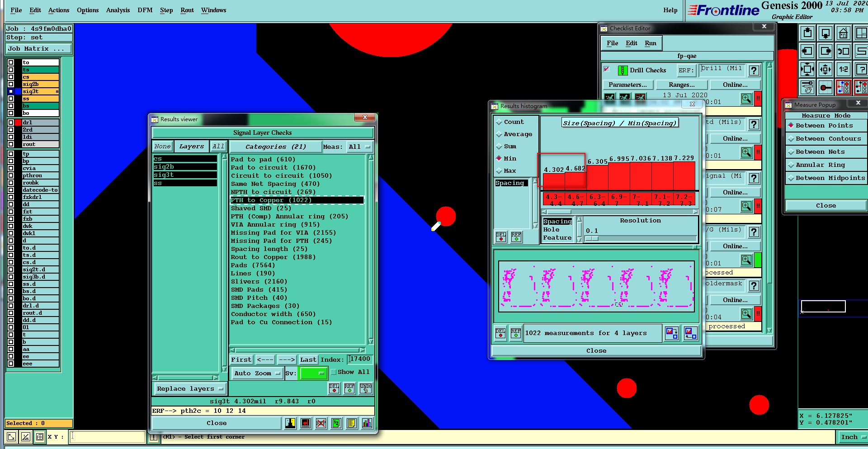Image resolution: width=868 pixels, height=449 pixels.
Task: Open Edit menu in Checklist Editor
Action: click(x=631, y=43)
